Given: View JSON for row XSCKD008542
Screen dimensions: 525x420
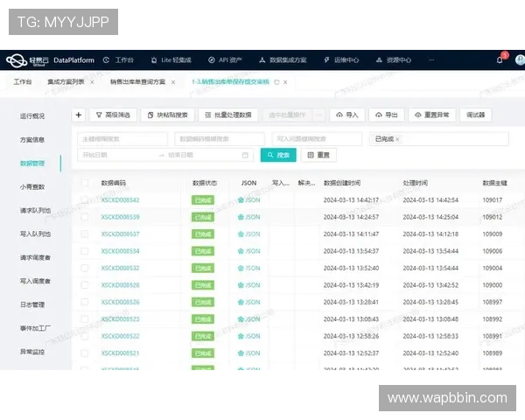Looking at the screenshot, I should (248, 200).
